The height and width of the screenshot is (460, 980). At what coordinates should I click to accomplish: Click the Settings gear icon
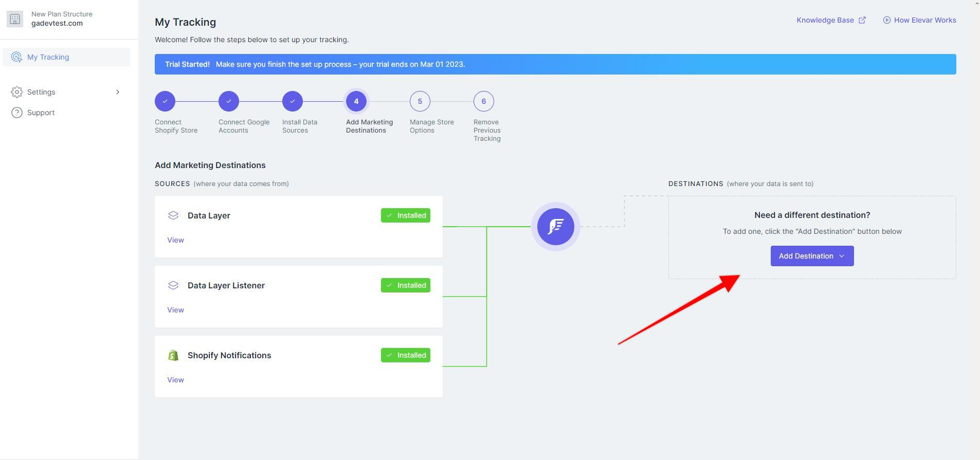17,92
